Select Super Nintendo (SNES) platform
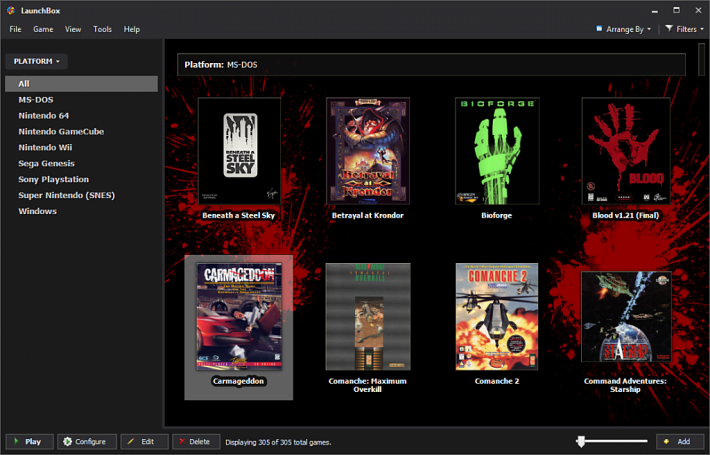This screenshot has height=455, width=710. tap(82, 195)
